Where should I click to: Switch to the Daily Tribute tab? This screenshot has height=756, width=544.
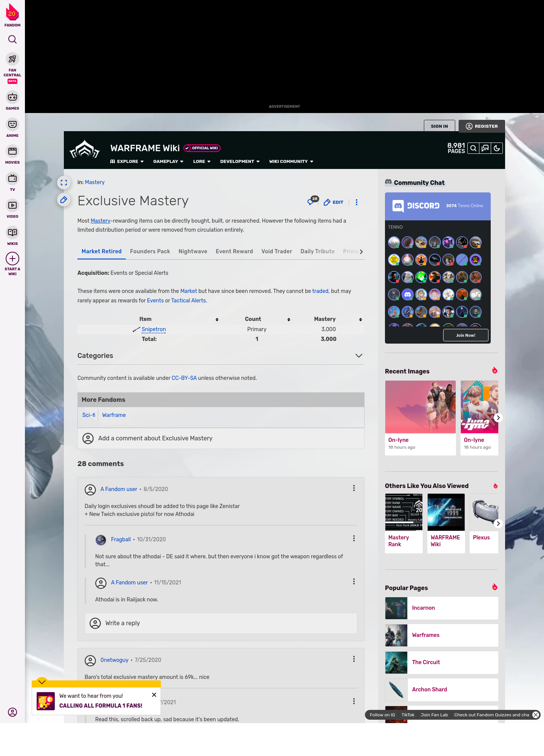317,251
